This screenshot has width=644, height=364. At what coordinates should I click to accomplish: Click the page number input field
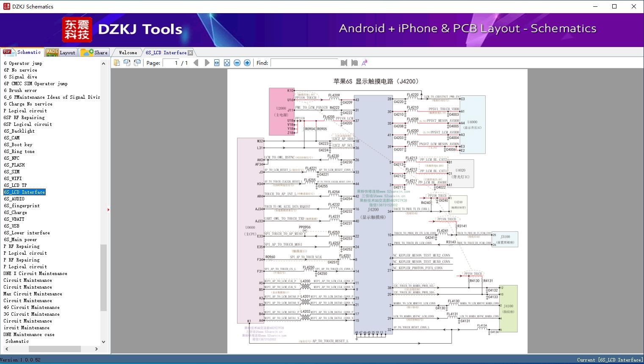tap(170, 63)
